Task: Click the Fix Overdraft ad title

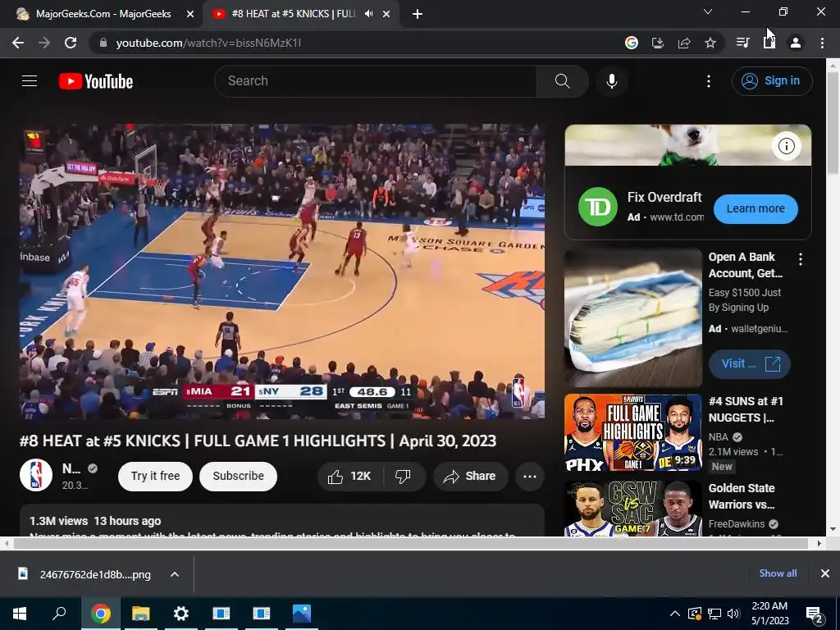Action: coord(664,197)
